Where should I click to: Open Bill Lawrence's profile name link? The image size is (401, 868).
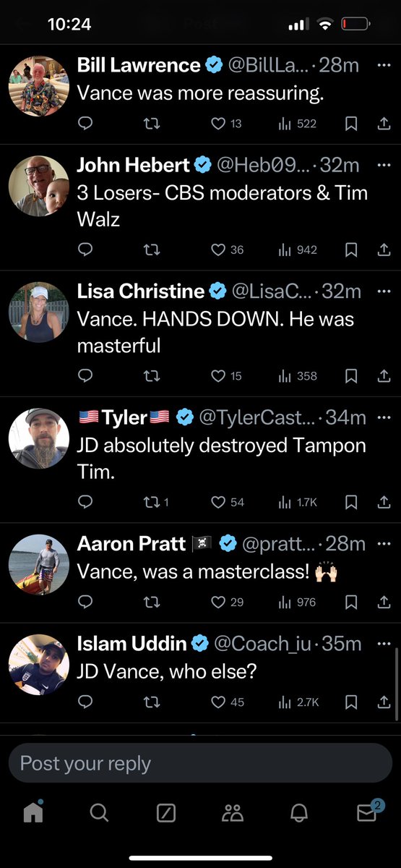(139, 64)
